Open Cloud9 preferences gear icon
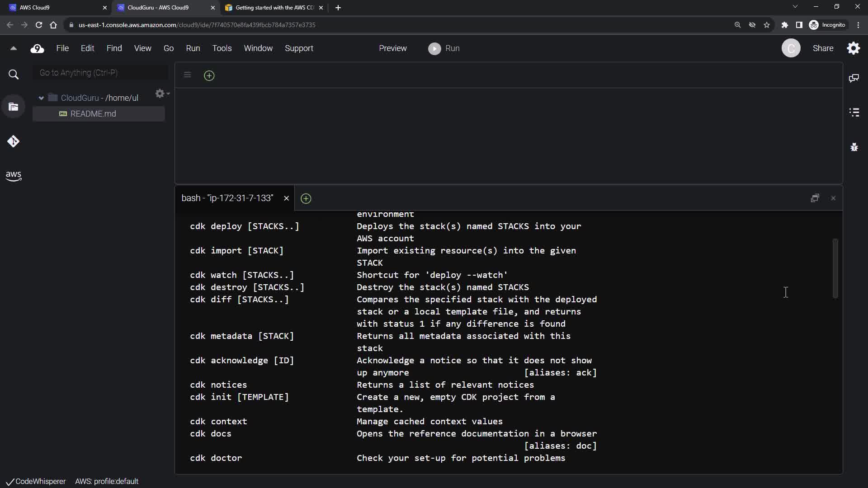The height and width of the screenshot is (488, 868). pyautogui.click(x=853, y=48)
